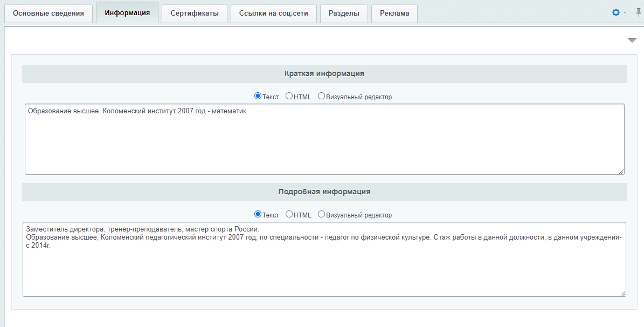Click the resize grip of the Краткая информация text area

point(621,171)
